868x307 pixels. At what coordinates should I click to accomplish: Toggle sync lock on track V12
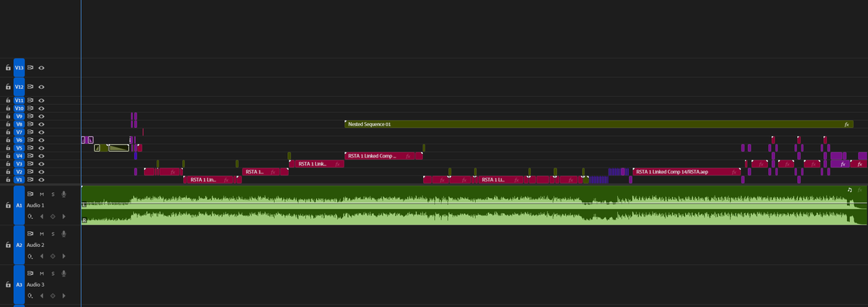[31, 87]
